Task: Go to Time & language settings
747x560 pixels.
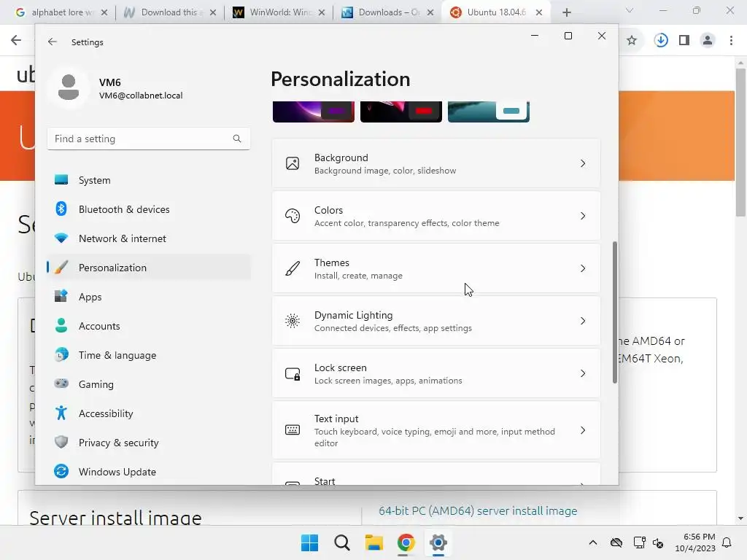Action: tap(149, 355)
